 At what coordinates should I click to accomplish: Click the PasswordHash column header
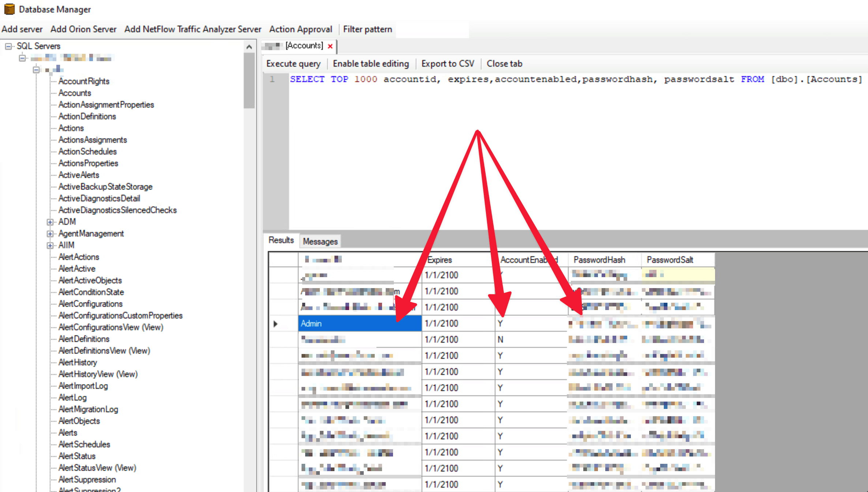(x=605, y=260)
